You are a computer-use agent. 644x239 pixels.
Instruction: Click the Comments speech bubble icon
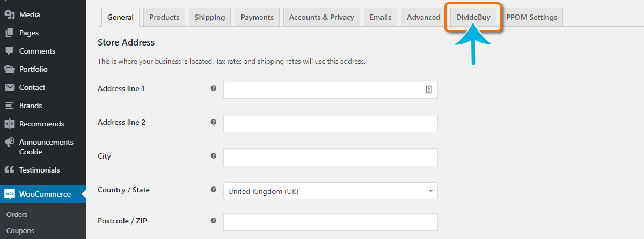9,51
